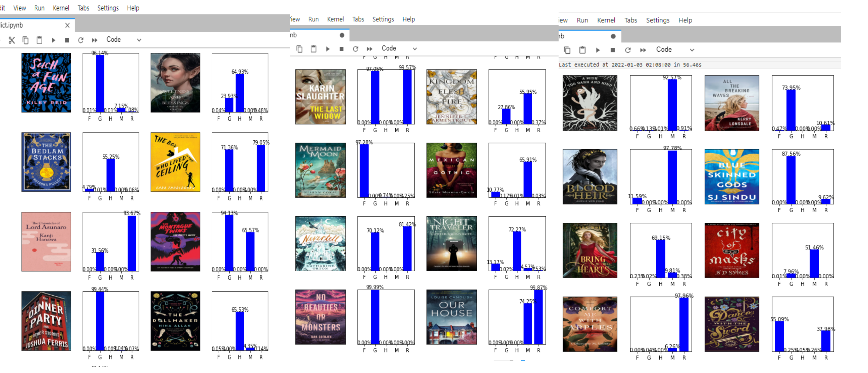Click Mermaid Moon book cover

(320, 170)
